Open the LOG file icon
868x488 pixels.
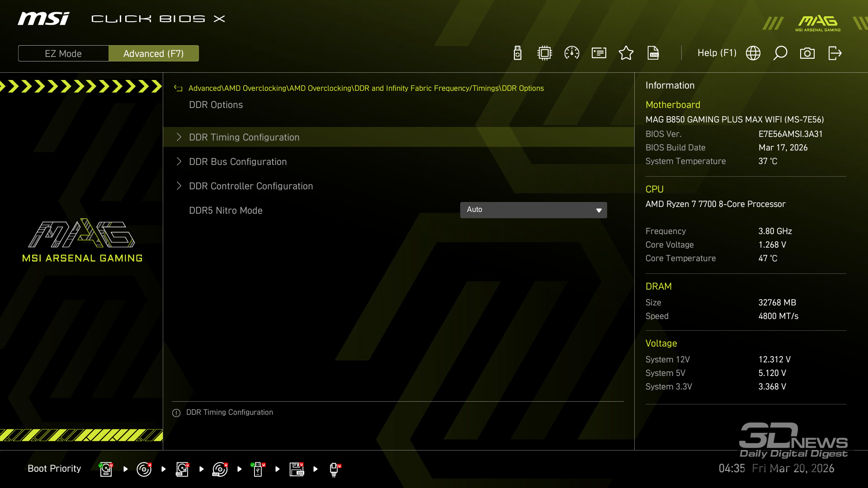point(653,53)
